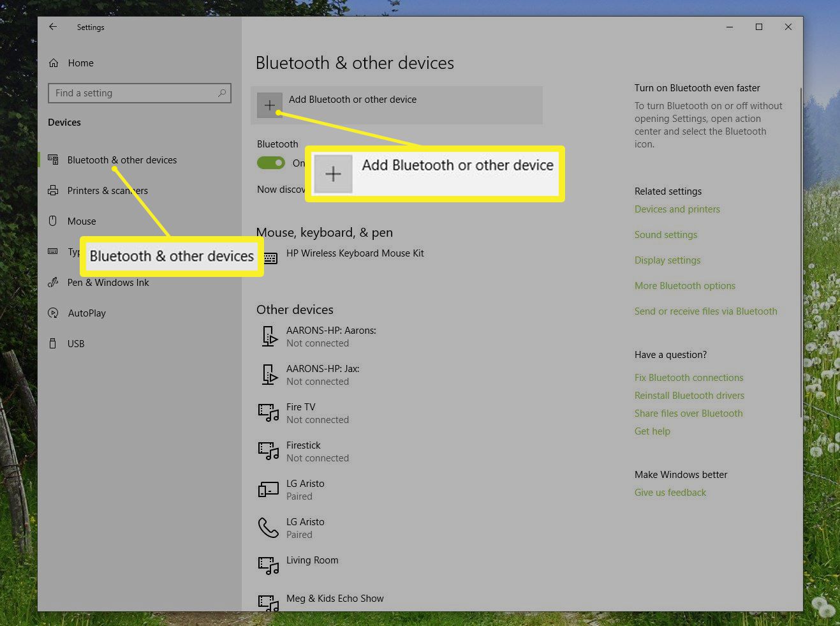Open Send or receive files via Bluetooth
This screenshot has height=626, width=840.
[705, 311]
